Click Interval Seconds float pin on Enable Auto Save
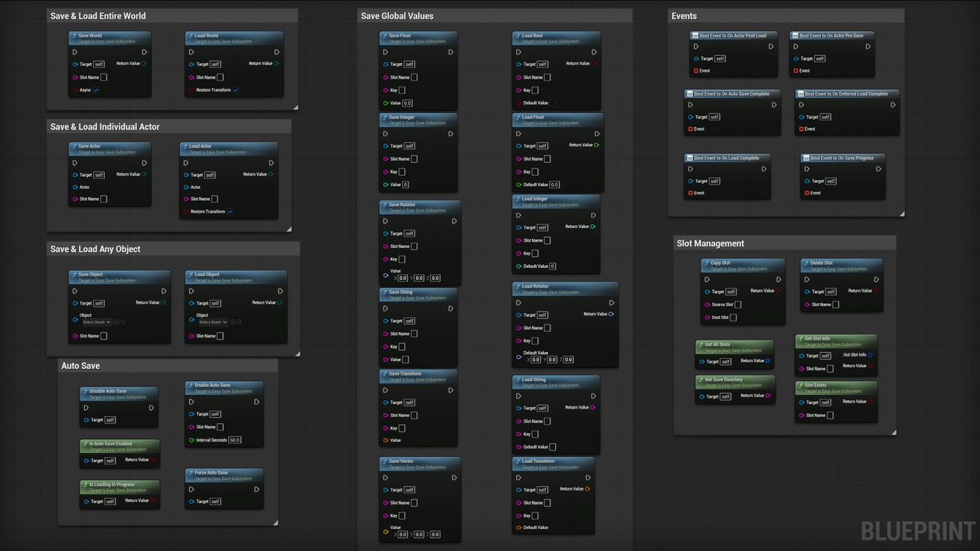 [x=191, y=440]
